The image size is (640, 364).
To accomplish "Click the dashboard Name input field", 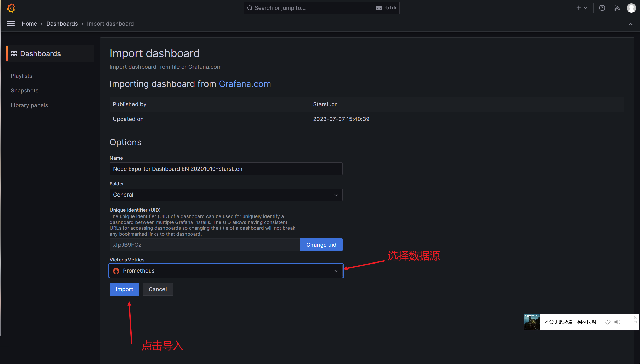I will point(226,169).
